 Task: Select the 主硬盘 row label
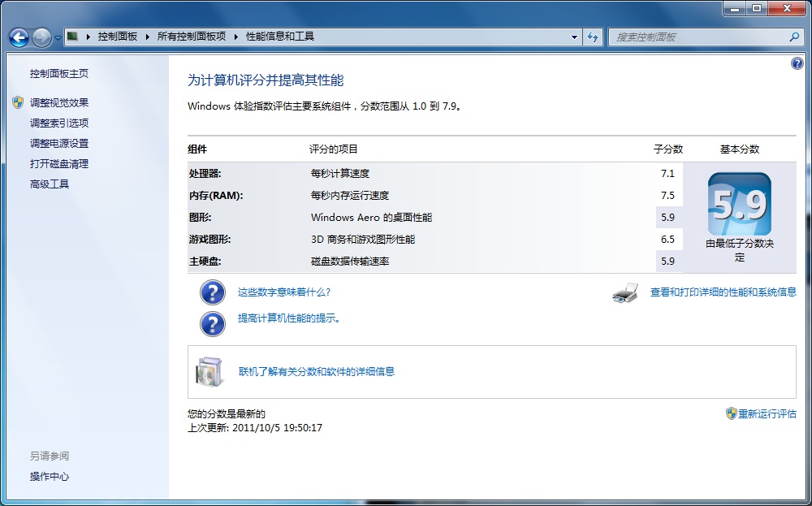[205, 261]
